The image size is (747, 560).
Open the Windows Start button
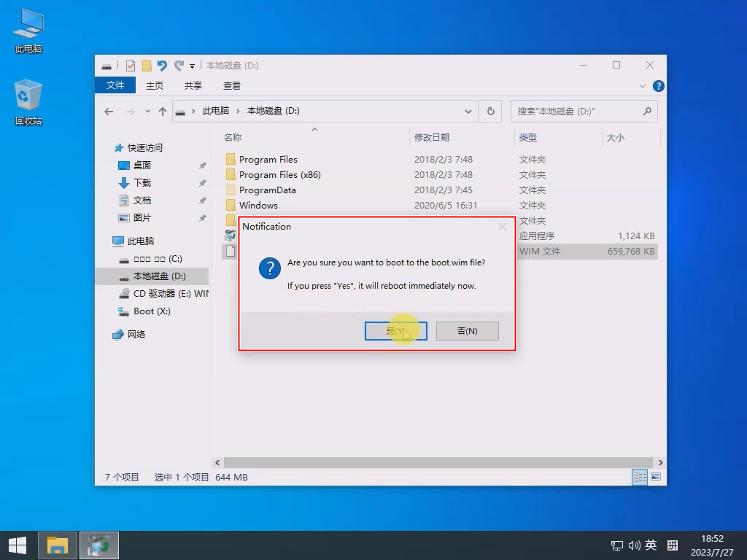[18, 545]
